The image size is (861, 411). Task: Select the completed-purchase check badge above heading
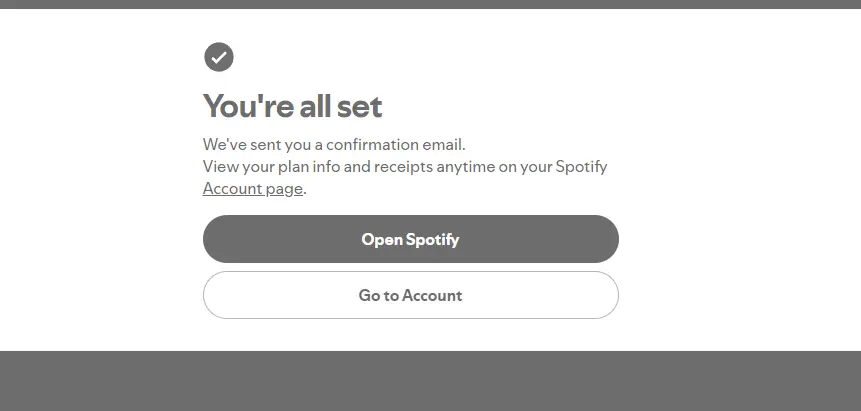pyautogui.click(x=219, y=57)
